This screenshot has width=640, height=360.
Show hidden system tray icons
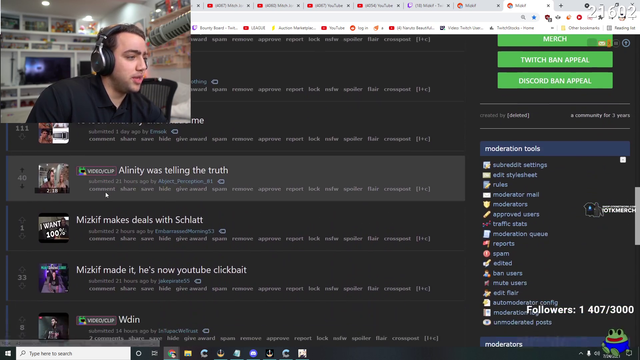coord(580,353)
